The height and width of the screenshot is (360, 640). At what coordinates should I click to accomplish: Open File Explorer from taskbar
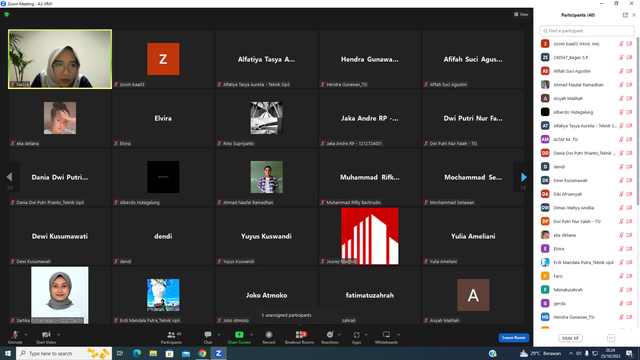tap(153, 353)
